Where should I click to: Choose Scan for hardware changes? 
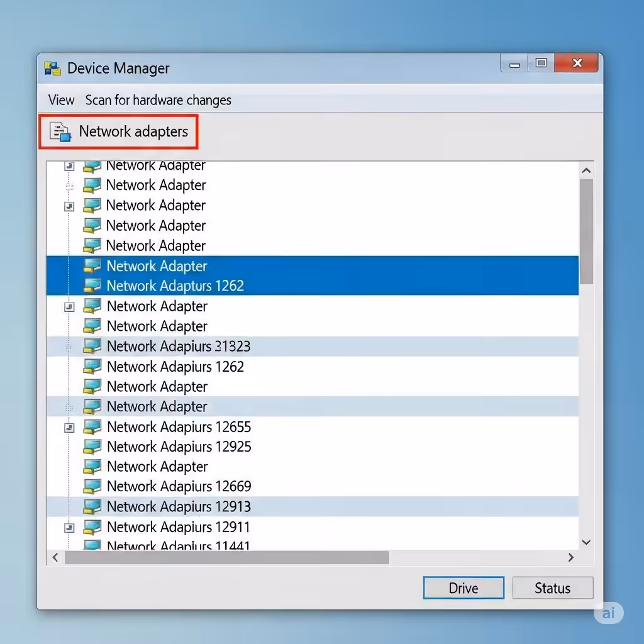[x=158, y=100]
